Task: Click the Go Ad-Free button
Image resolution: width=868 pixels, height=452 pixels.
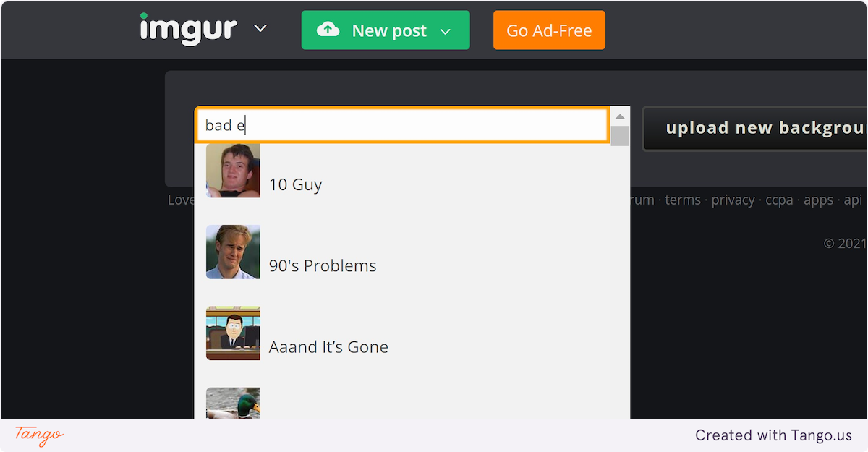Action: click(549, 30)
